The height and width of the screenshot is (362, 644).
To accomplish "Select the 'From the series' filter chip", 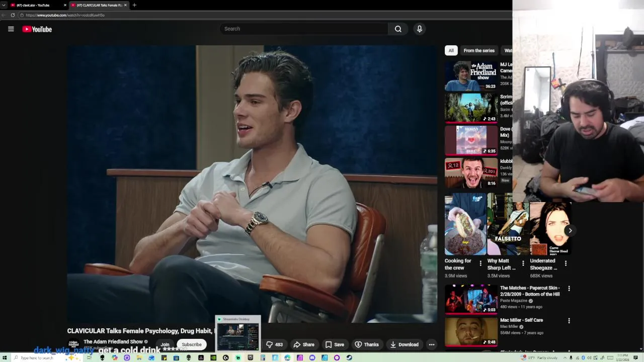I will (x=479, y=50).
